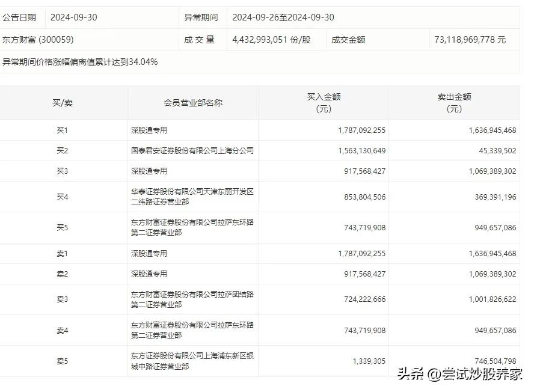Click the 会员营业部名称 column header

(x=193, y=103)
